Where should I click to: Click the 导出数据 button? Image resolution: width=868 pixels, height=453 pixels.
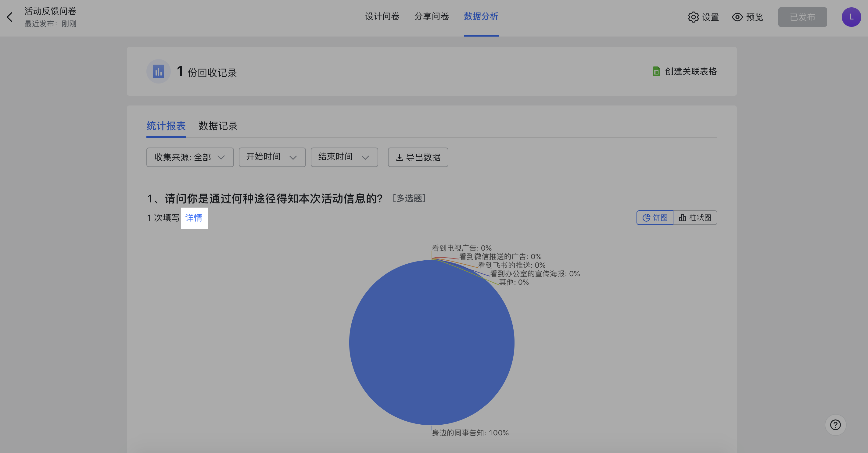[x=418, y=157]
